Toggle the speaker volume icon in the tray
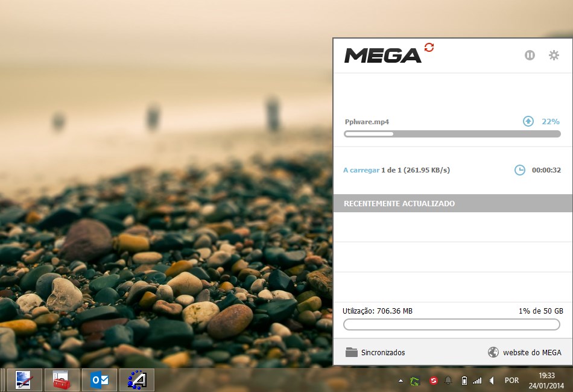The height and width of the screenshot is (392, 573). tap(491, 380)
